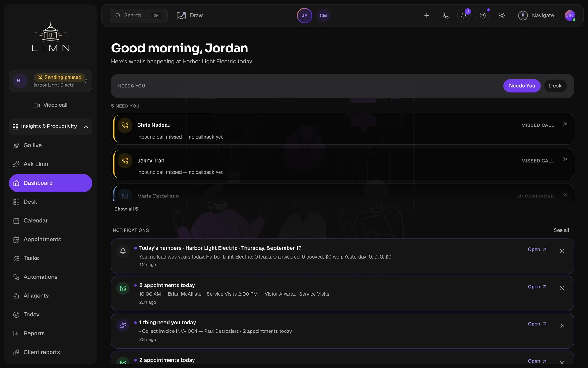This screenshot has width=588, height=368.
Task: Open Today's numbers notification
Action: (537, 250)
